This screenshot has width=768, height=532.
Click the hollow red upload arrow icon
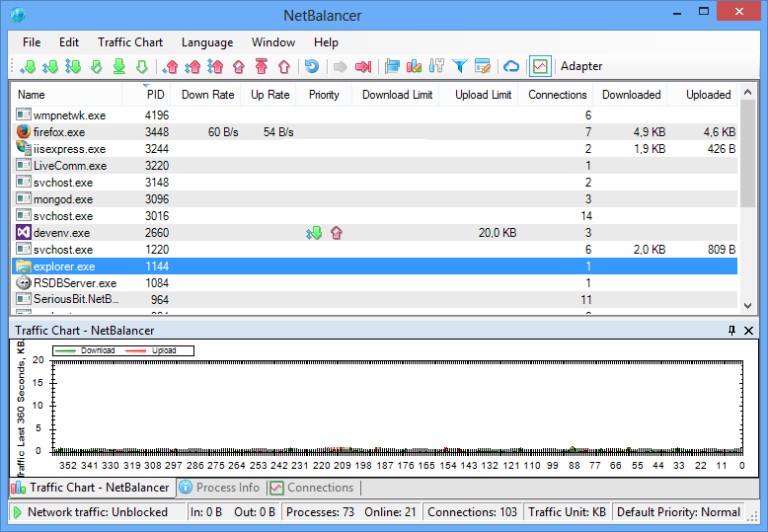[x=284, y=66]
